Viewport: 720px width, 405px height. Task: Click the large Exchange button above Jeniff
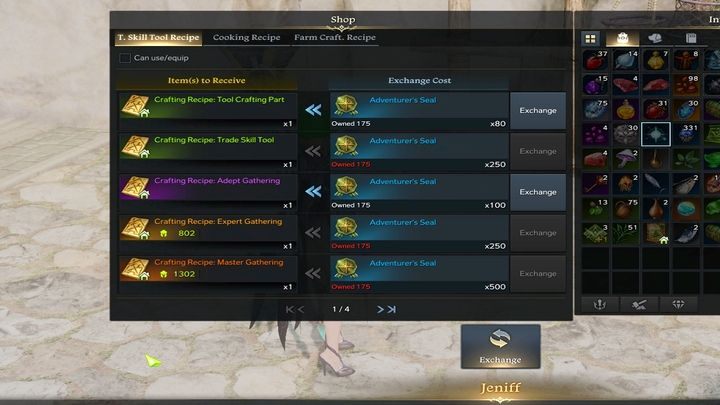501,347
